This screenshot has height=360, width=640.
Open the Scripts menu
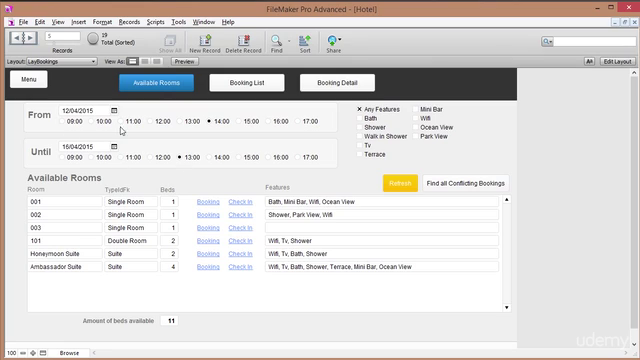[x=156, y=22]
